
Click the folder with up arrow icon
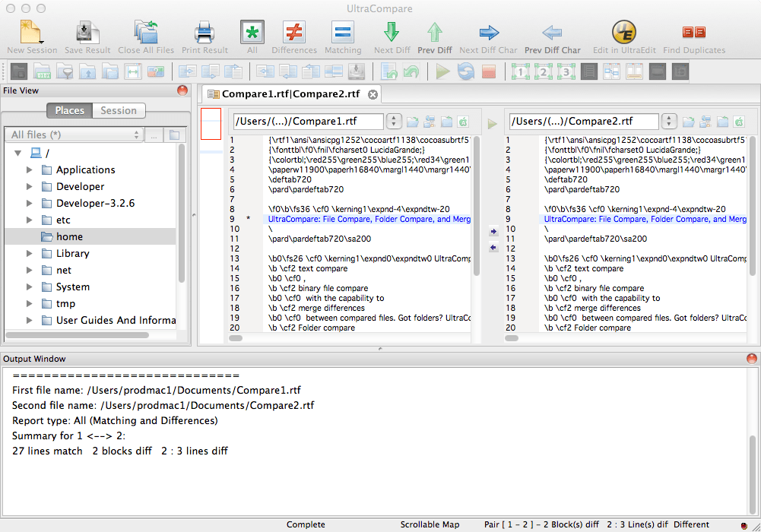point(87,71)
